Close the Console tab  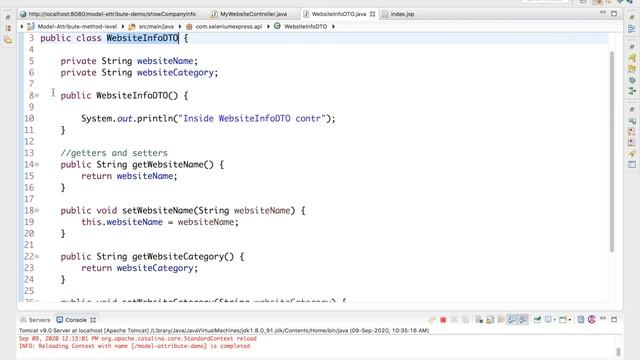pyautogui.click(x=93, y=320)
